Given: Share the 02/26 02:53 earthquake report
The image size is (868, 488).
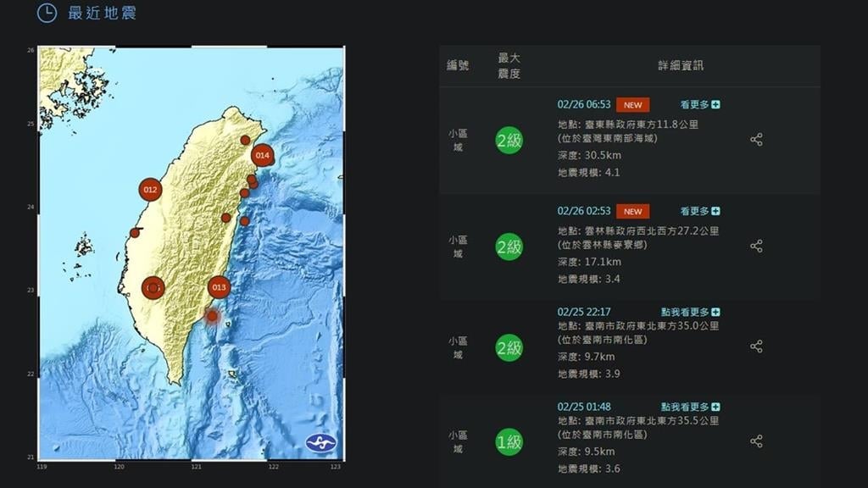Looking at the screenshot, I should [x=756, y=246].
